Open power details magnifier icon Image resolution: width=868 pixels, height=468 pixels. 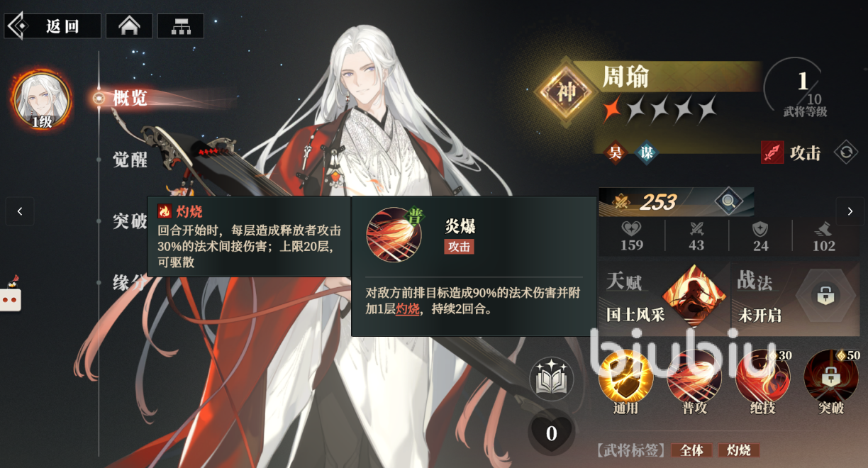click(x=728, y=202)
